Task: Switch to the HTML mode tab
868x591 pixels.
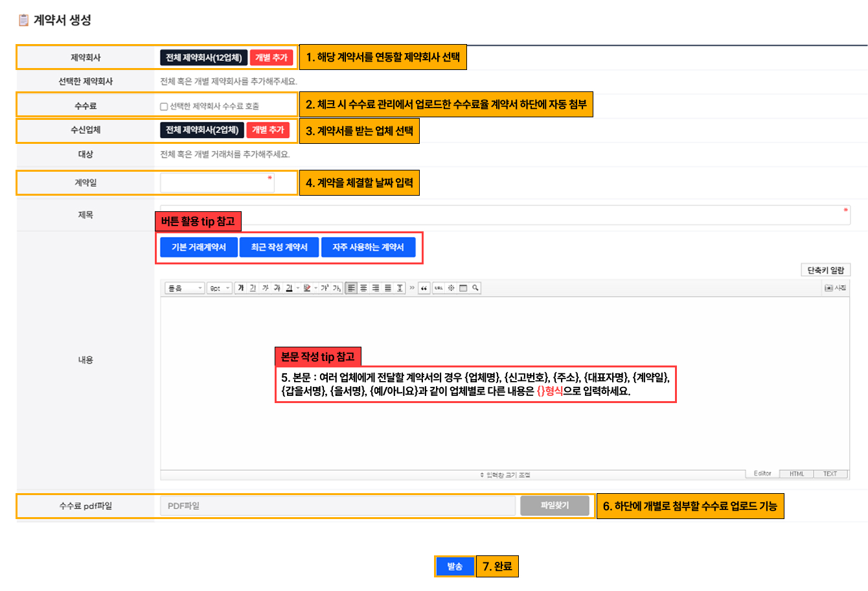Action: coord(797,474)
